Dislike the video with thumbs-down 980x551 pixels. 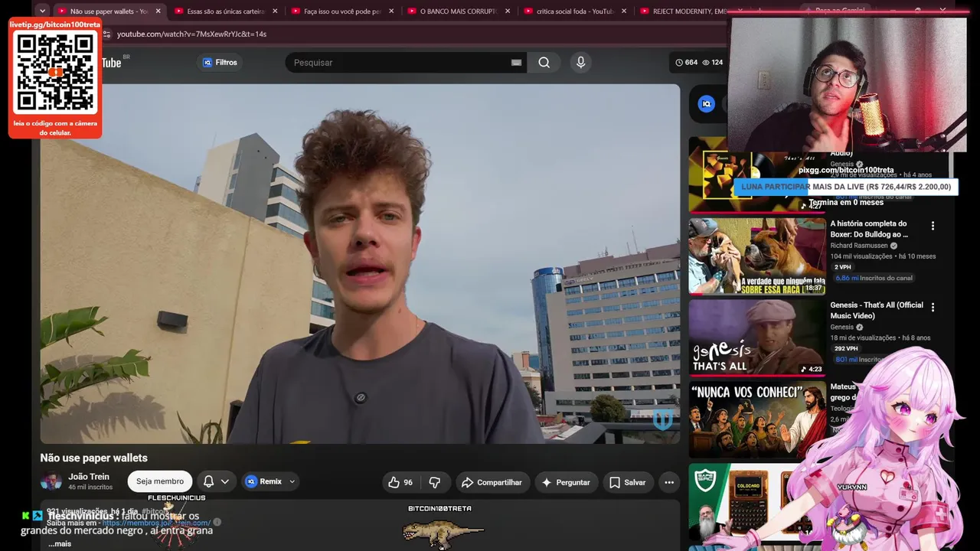[435, 482]
